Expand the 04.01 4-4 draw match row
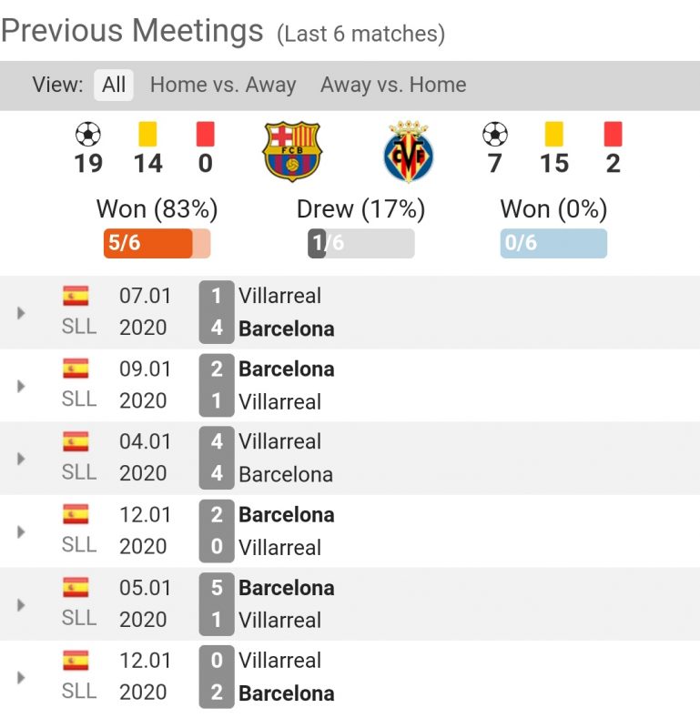The height and width of the screenshot is (728, 700). 21,459
